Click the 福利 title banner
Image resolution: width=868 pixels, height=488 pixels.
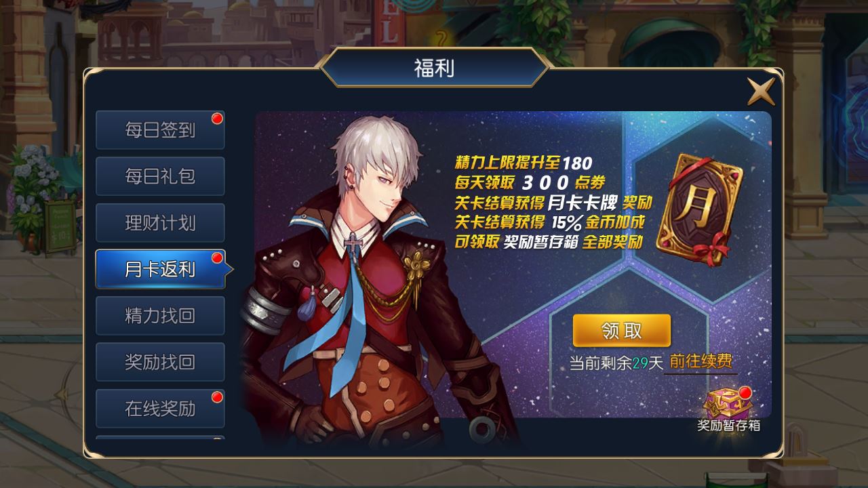[434, 68]
